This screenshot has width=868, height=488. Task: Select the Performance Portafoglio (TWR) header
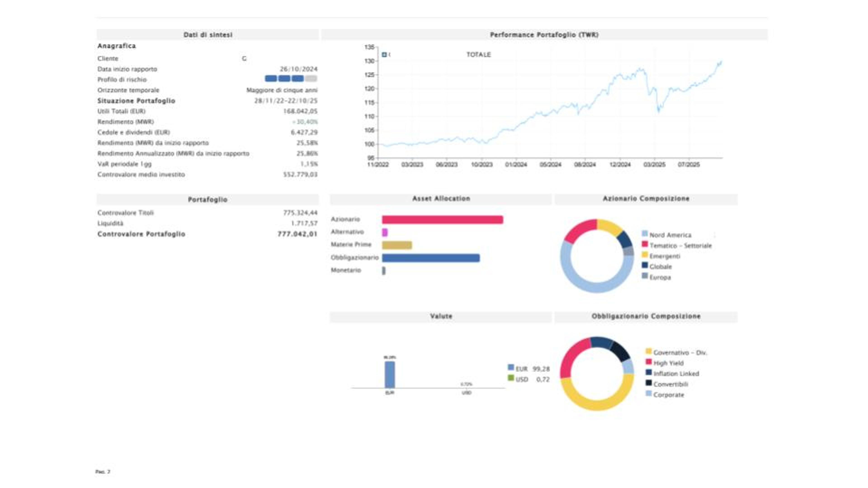point(544,35)
